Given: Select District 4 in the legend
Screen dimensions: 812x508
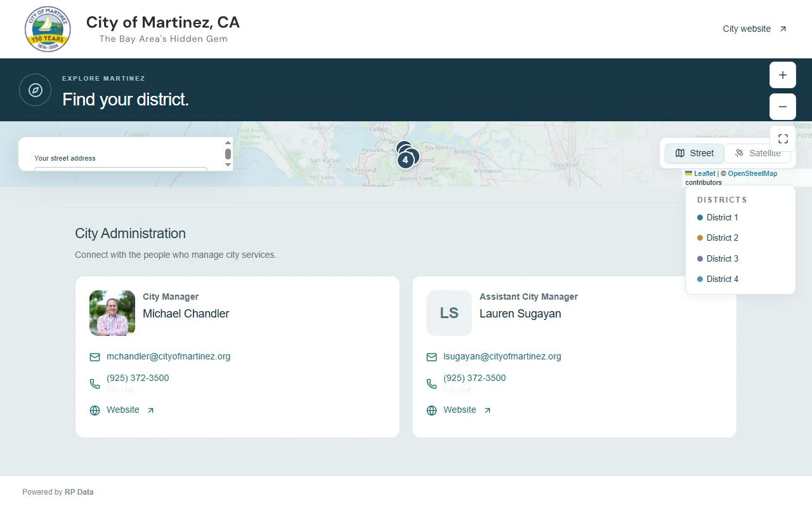Looking at the screenshot, I should [x=717, y=279].
